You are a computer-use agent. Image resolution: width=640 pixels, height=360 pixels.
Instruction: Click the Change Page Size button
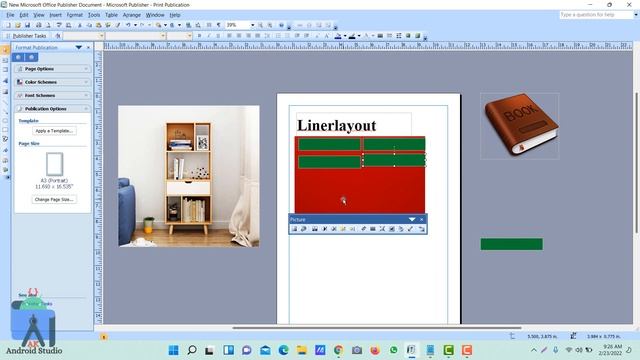pyautogui.click(x=54, y=200)
